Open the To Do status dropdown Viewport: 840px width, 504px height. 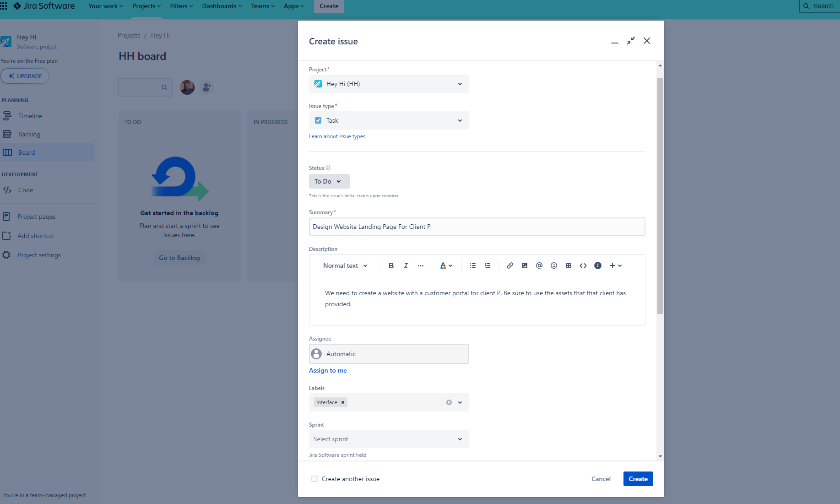coord(329,181)
